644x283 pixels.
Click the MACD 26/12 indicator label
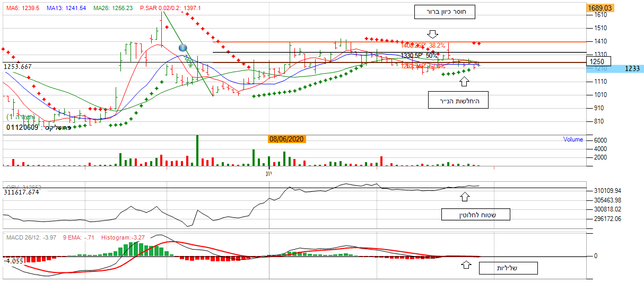(x=30, y=237)
